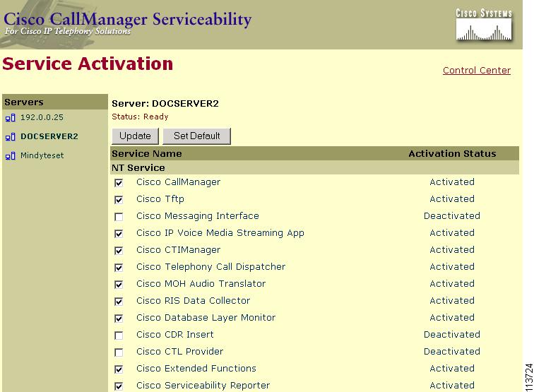Select the Mindyteset server
This screenshot has width=534, height=392.
click(42, 155)
